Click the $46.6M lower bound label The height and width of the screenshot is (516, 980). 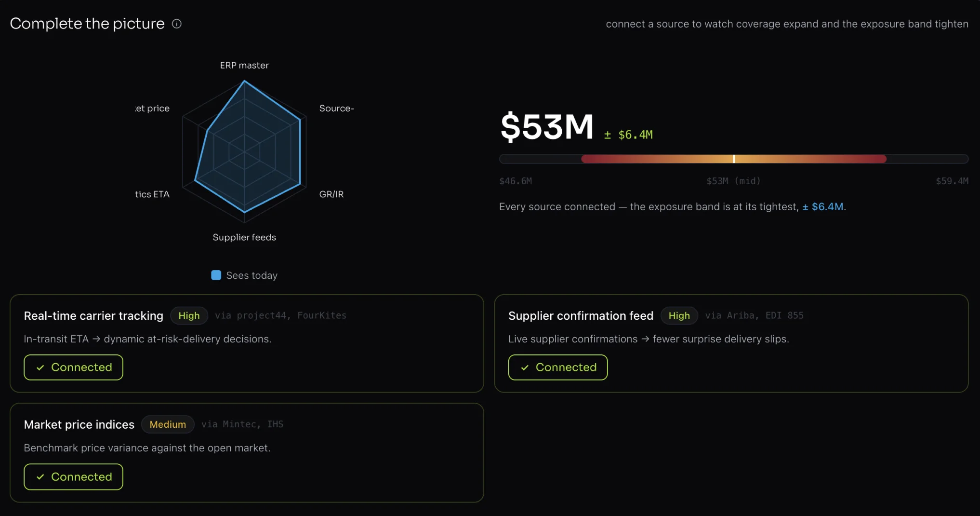[x=516, y=181]
